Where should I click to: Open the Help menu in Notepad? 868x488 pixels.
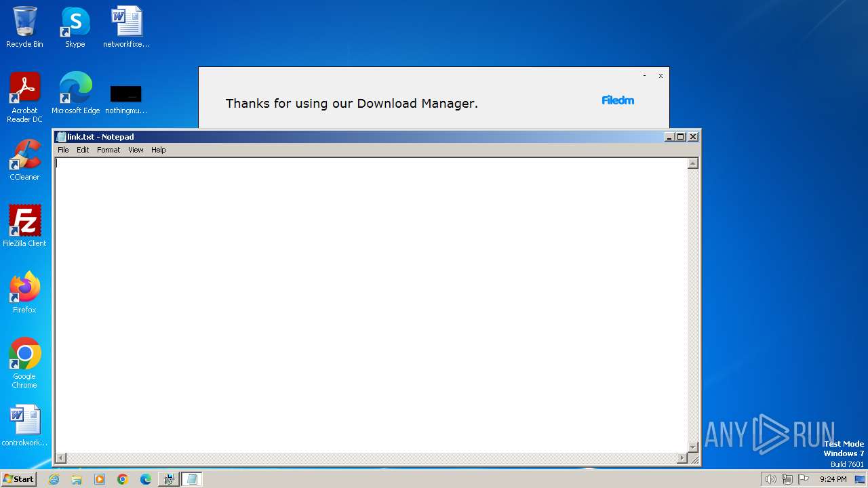coord(158,150)
